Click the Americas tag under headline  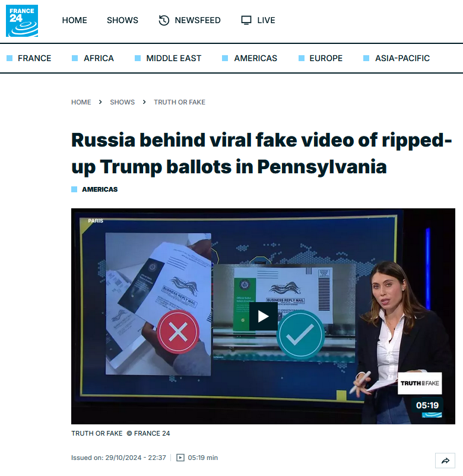coord(100,189)
